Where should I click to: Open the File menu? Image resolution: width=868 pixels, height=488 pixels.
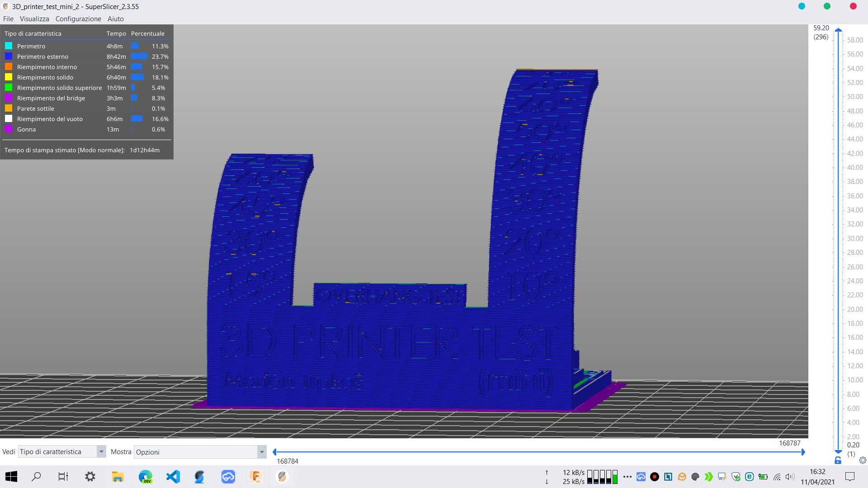tap(8, 19)
